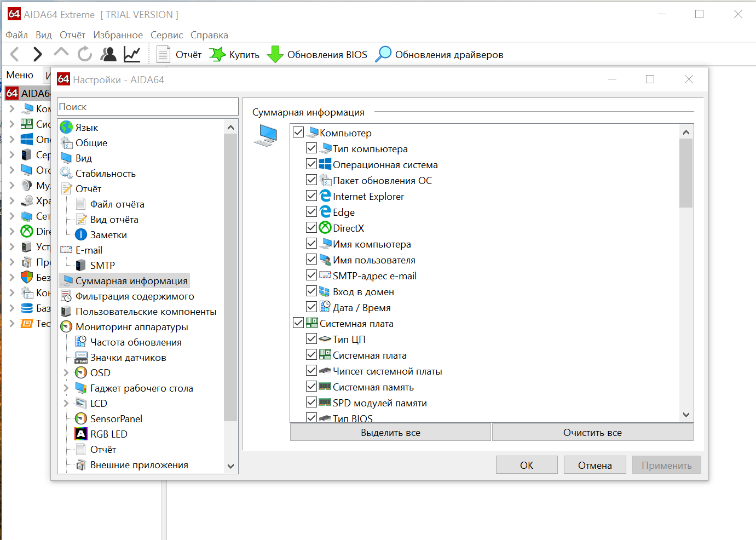Screen dimensions: 756x540
Task: Select Общие in settings tree
Action: [x=91, y=143]
